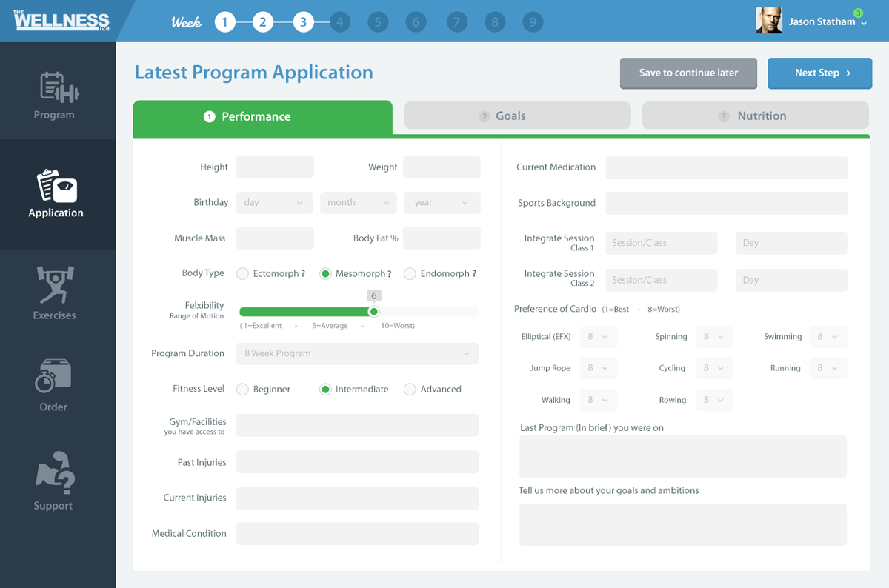Click Jason Statham's profile avatar
Image resolution: width=889 pixels, height=588 pixels.
768,21
